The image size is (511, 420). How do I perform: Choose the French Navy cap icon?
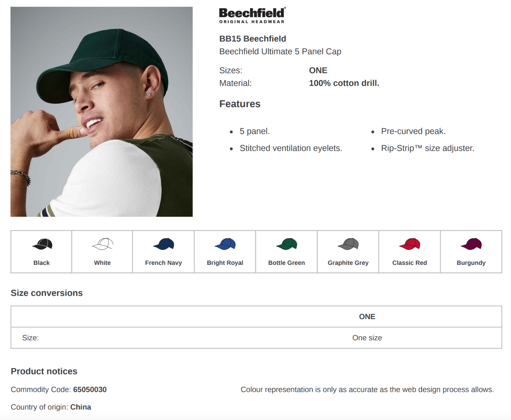(164, 244)
